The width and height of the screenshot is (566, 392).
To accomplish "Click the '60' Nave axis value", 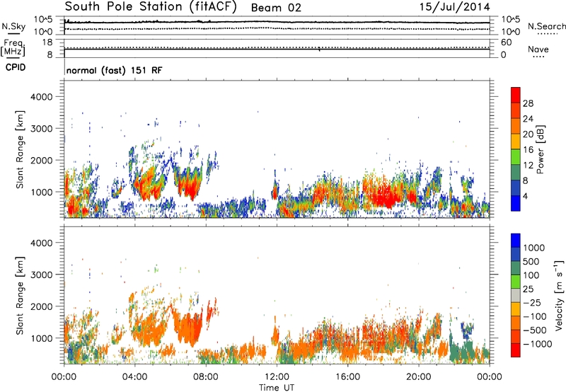I will 507,42.
